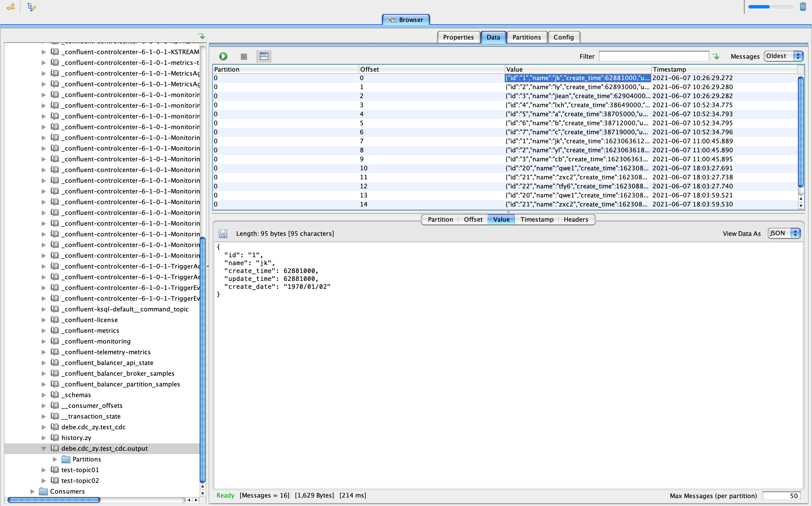Viewport: 812px width, 506px height.
Task: Select the Value segment in detail bar
Action: [x=501, y=219]
